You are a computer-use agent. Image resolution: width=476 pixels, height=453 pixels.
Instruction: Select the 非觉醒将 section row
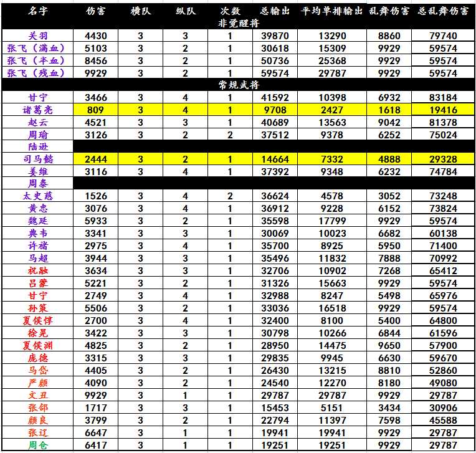click(x=238, y=24)
